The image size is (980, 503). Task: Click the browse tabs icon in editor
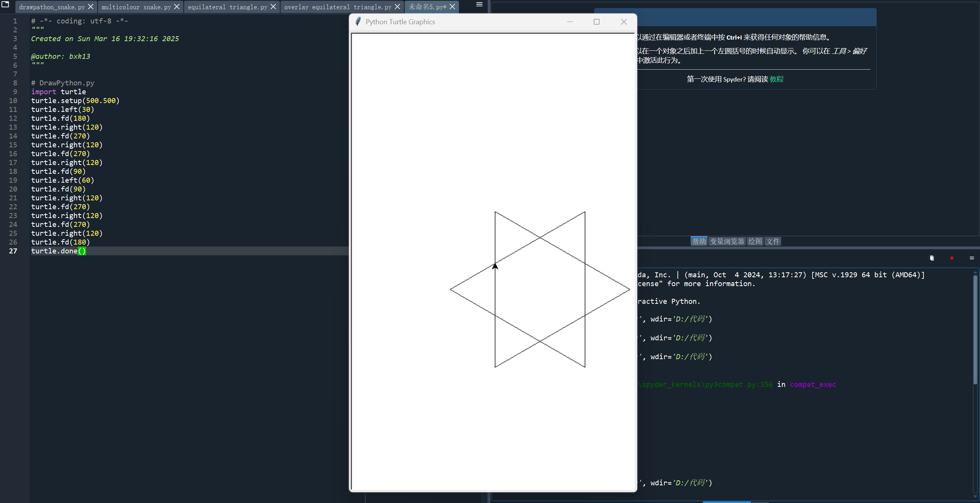(5, 5)
